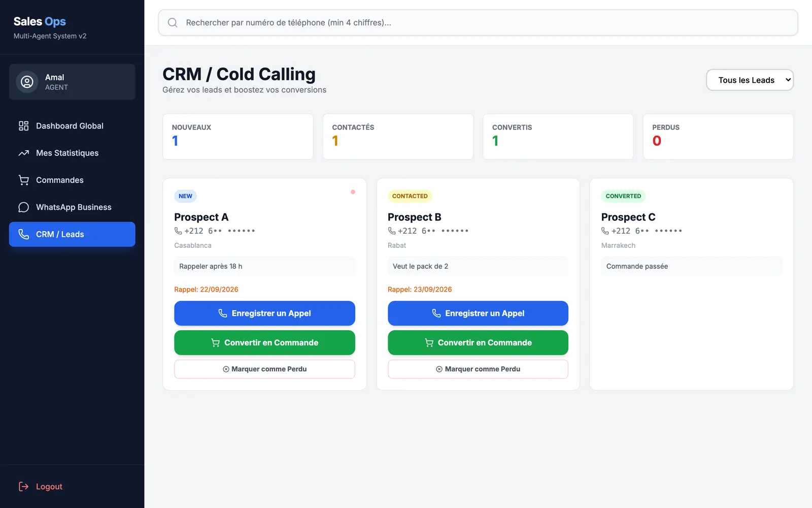The image size is (812, 508).
Task: Click the X icon in Prospect B's Marquer comme Perdu
Action: click(439, 369)
